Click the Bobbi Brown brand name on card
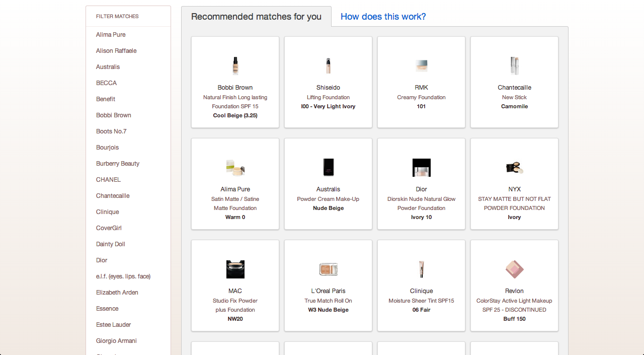Image resolution: width=644 pixels, height=355 pixels. click(235, 88)
